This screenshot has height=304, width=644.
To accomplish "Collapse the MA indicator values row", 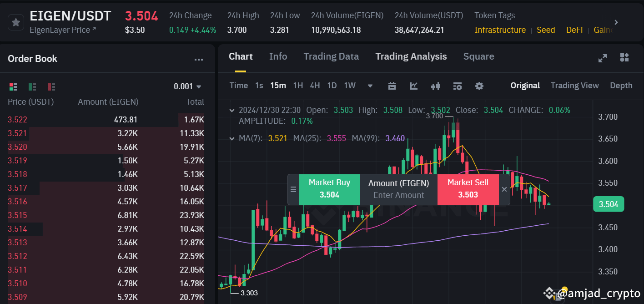I will point(231,138).
